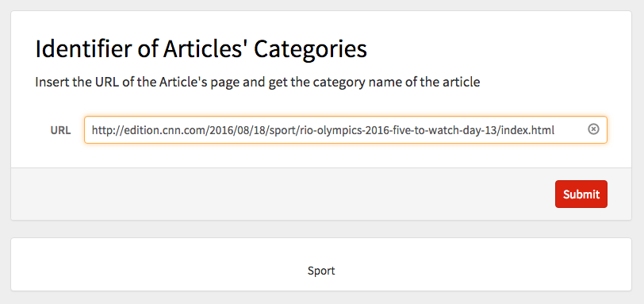Clear the URL field with the circled x icon
Image resolution: width=644 pixels, height=304 pixels.
(593, 129)
